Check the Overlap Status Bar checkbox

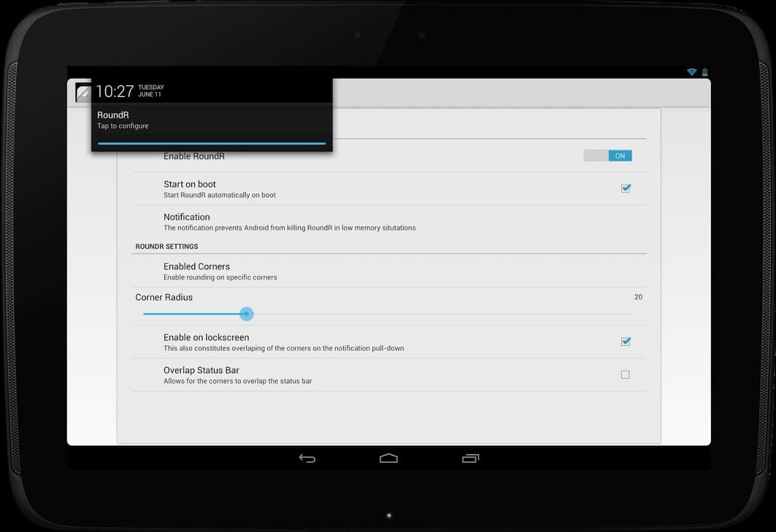tap(625, 375)
